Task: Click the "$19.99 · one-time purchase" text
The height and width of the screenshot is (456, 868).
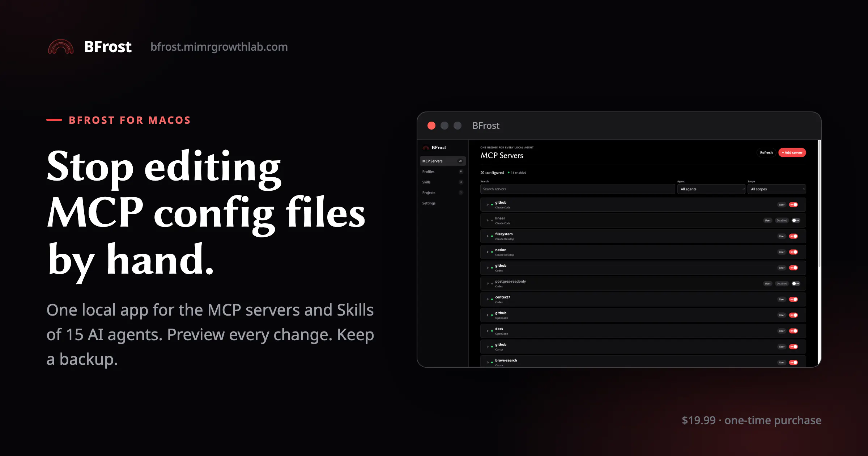Action: point(752,420)
